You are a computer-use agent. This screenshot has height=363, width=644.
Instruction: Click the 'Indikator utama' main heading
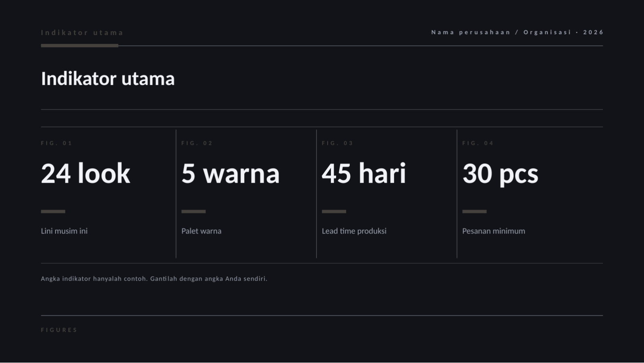pos(108,79)
